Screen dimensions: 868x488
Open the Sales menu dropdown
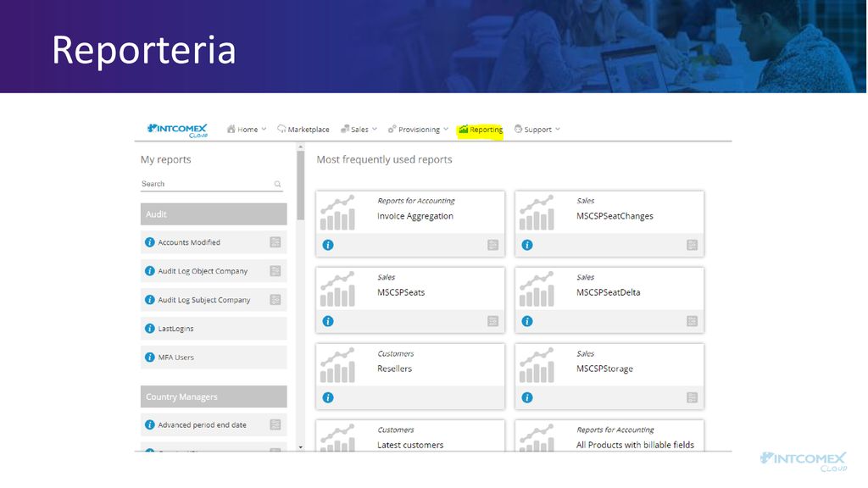(359, 130)
